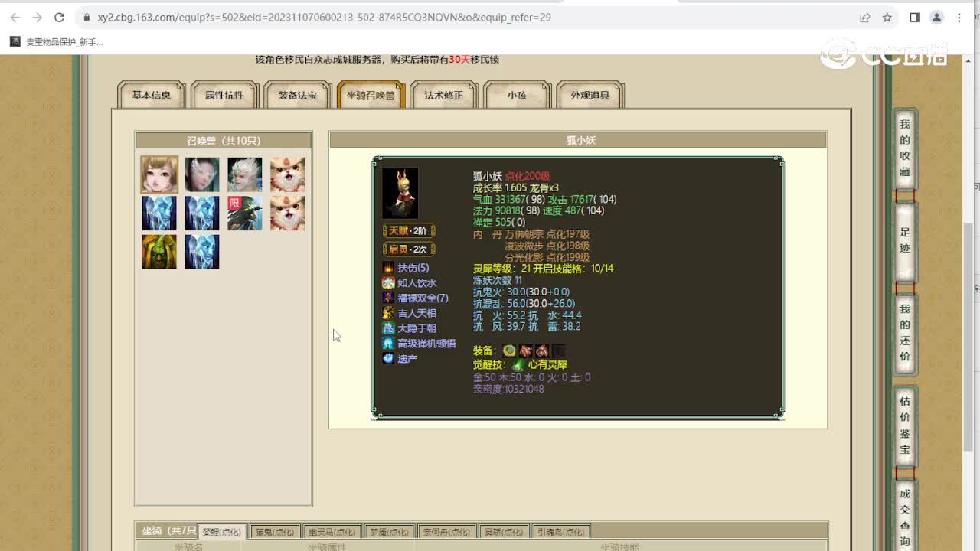Screen dimensions: 980x551
Task: Click the 狐小妖 title bar text
Action: pyautogui.click(x=581, y=140)
